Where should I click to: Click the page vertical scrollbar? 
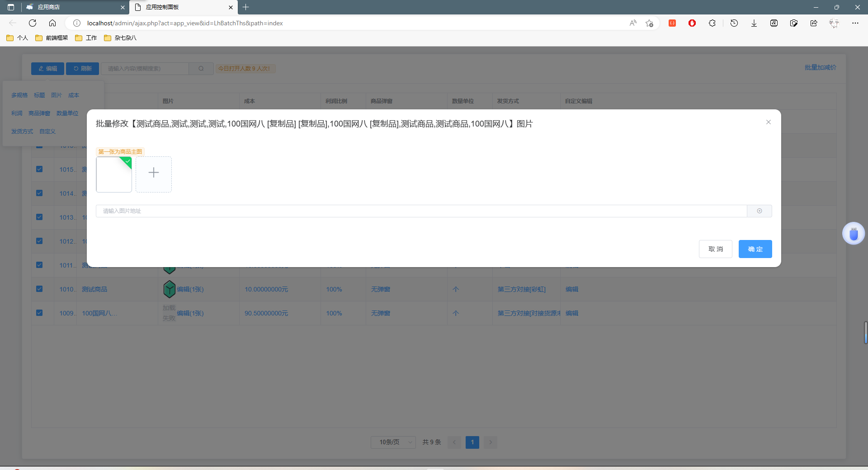(x=865, y=333)
